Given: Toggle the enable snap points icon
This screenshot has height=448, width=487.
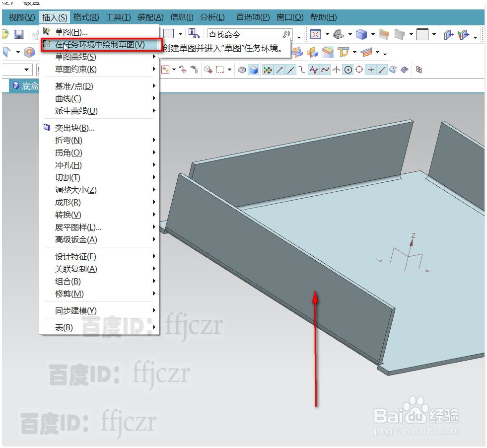Looking at the screenshot, I should coord(268,70).
